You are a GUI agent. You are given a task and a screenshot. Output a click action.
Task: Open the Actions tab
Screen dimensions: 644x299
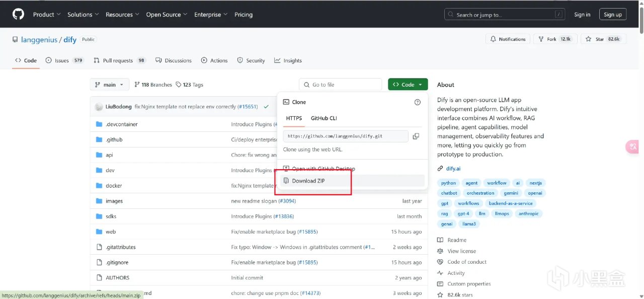[x=214, y=60]
